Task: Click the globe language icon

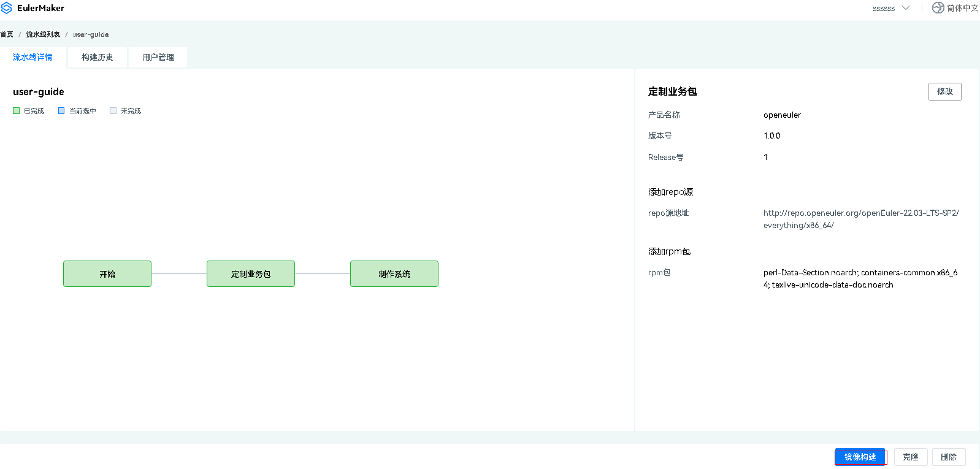Action: click(x=938, y=8)
